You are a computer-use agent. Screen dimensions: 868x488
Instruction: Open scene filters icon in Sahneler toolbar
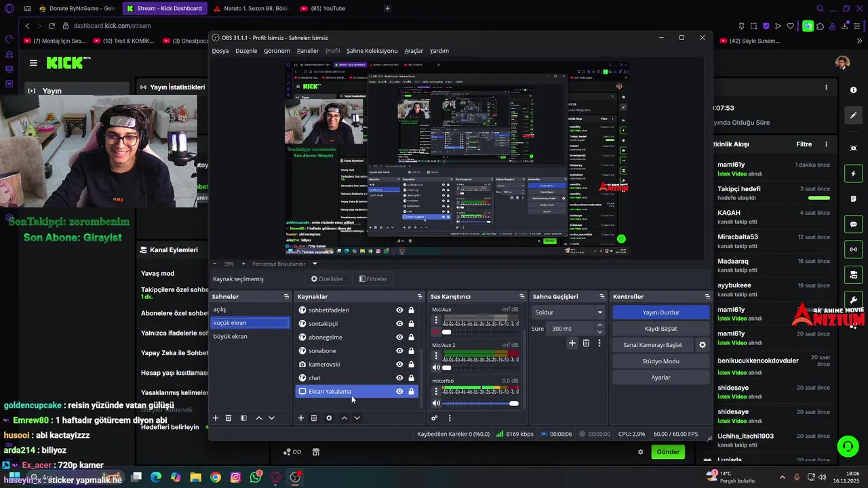[243, 418]
